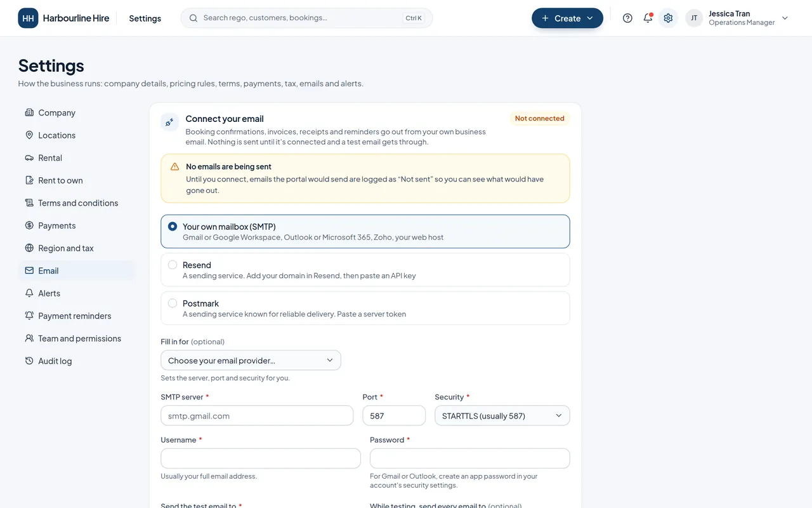Click the Audit log history icon
Screen dimensions: 812x508
[x=29, y=361]
